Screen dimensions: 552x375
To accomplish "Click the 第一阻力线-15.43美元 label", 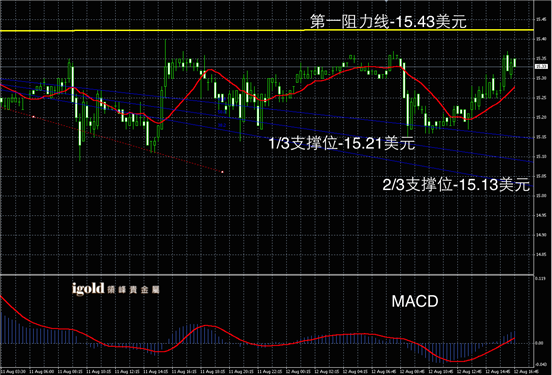I will (x=388, y=22).
